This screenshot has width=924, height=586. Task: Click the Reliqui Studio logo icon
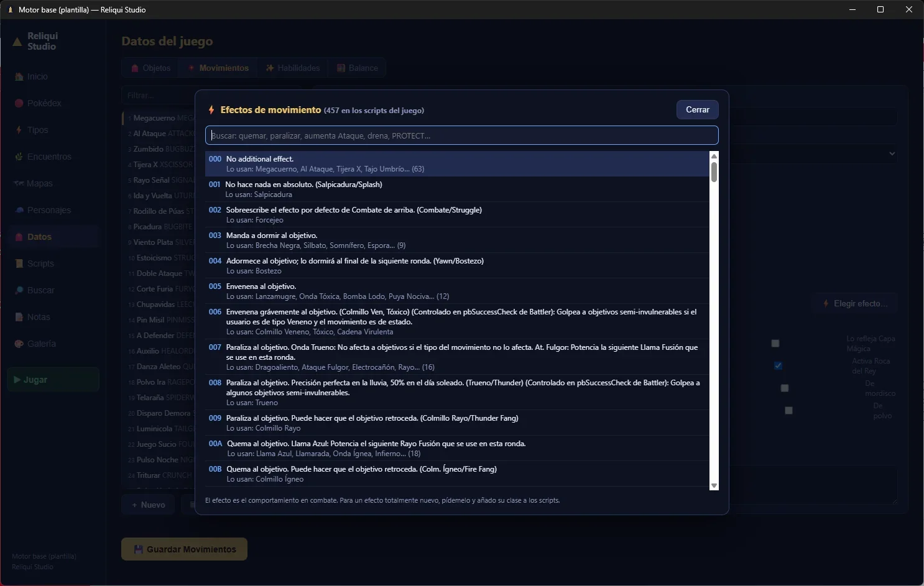[17, 42]
